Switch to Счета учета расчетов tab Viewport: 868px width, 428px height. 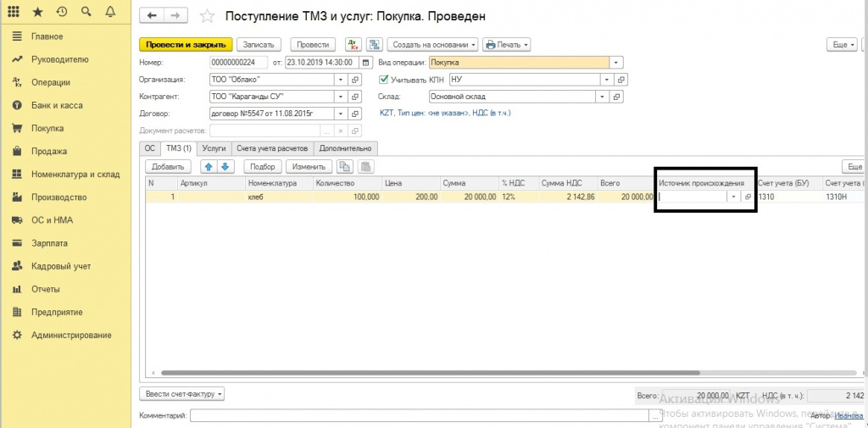(272, 148)
